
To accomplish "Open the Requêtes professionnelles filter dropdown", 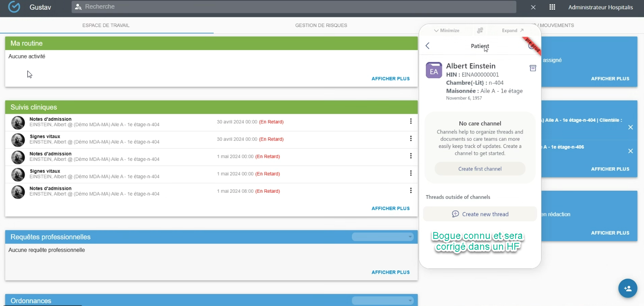I will (382, 237).
